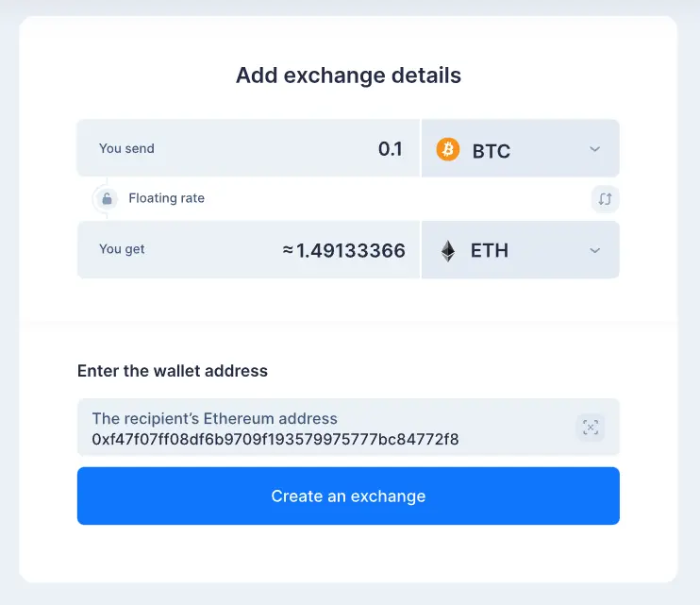Screen dimensions: 700x605
Task: Toggle the floating rate lock icon
Action: pos(107,199)
